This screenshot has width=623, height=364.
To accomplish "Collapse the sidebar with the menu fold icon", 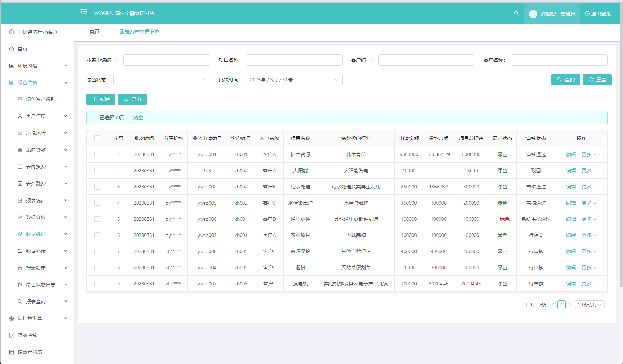I will point(84,13).
